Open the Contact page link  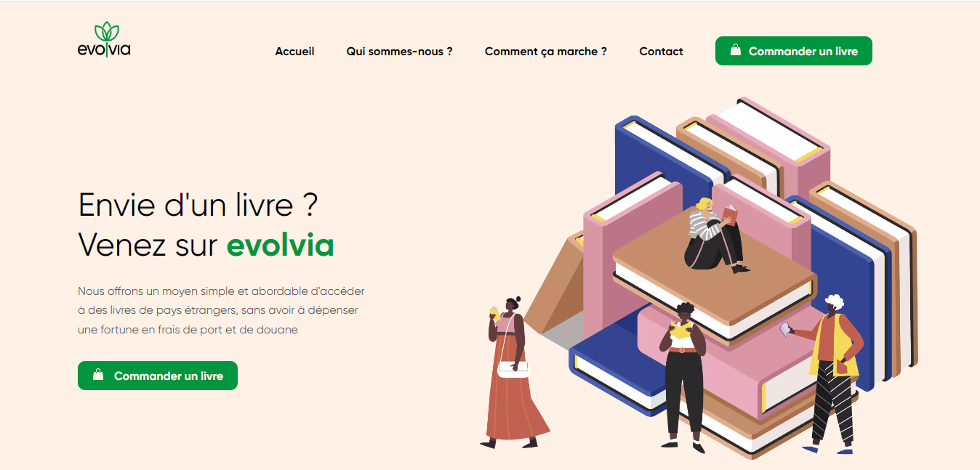click(661, 52)
